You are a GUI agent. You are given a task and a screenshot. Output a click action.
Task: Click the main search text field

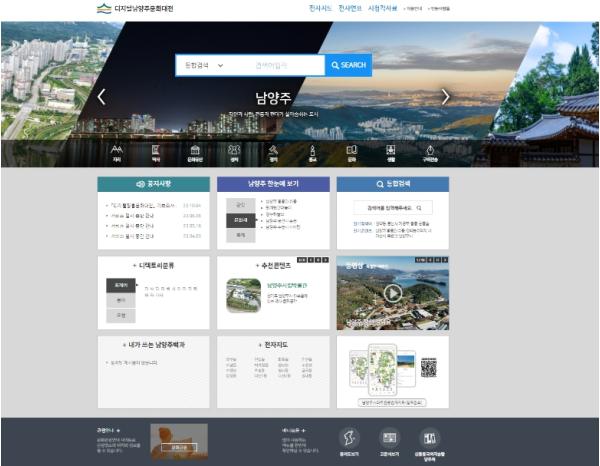point(275,65)
